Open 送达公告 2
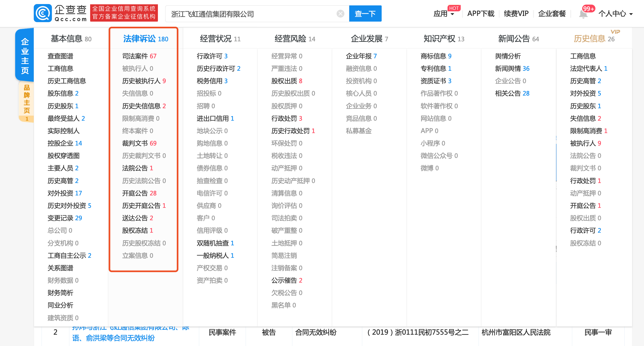The height and width of the screenshot is (346, 644). [138, 218]
